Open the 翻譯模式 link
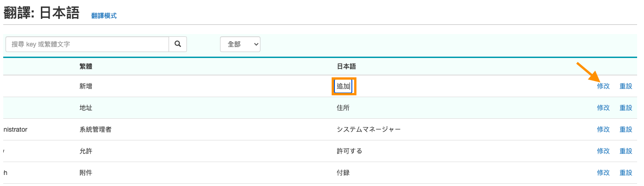Image resolution: width=644 pixels, height=186 pixels. (x=104, y=16)
